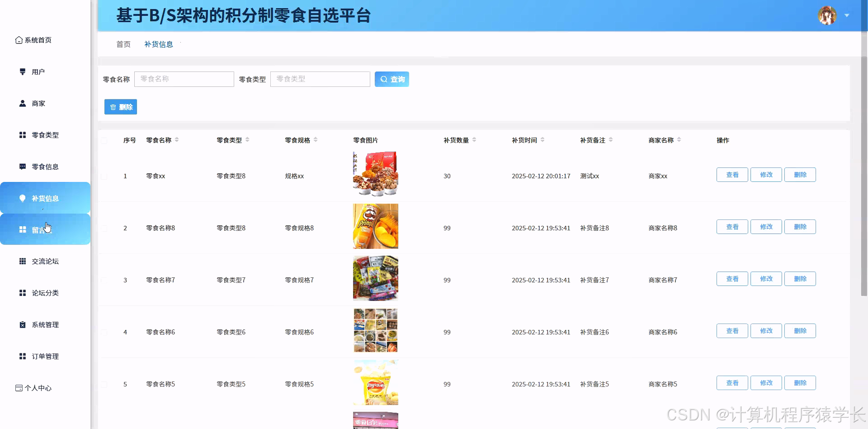Click the 2025-02-12 20:01:17 timestamp cell

(541, 176)
